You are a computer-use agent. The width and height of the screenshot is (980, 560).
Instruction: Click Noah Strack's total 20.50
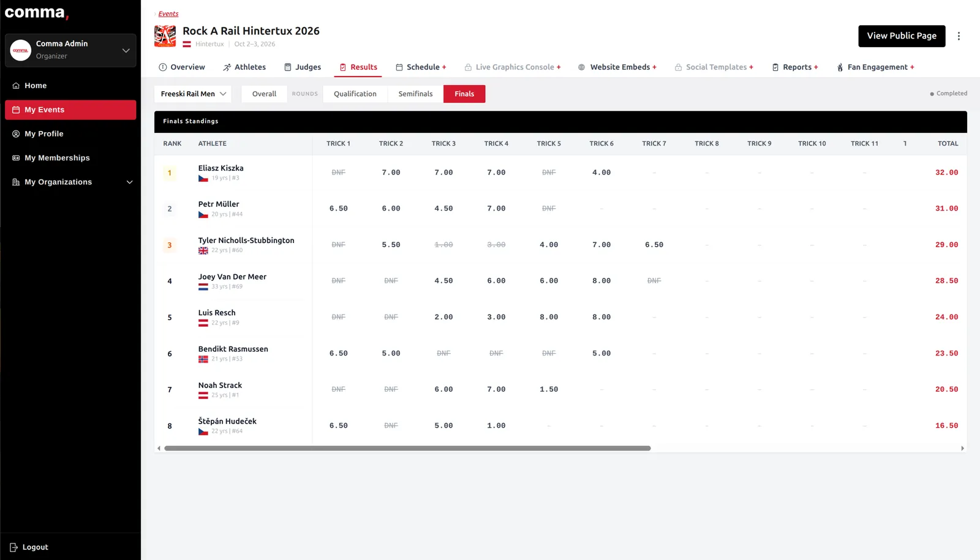pyautogui.click(x=946, y=389)
